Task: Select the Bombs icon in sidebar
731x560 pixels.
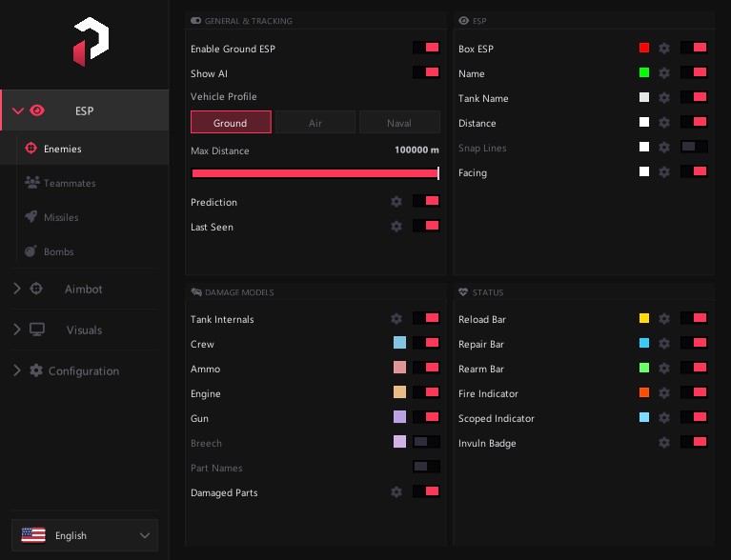Action: (30, 251)
